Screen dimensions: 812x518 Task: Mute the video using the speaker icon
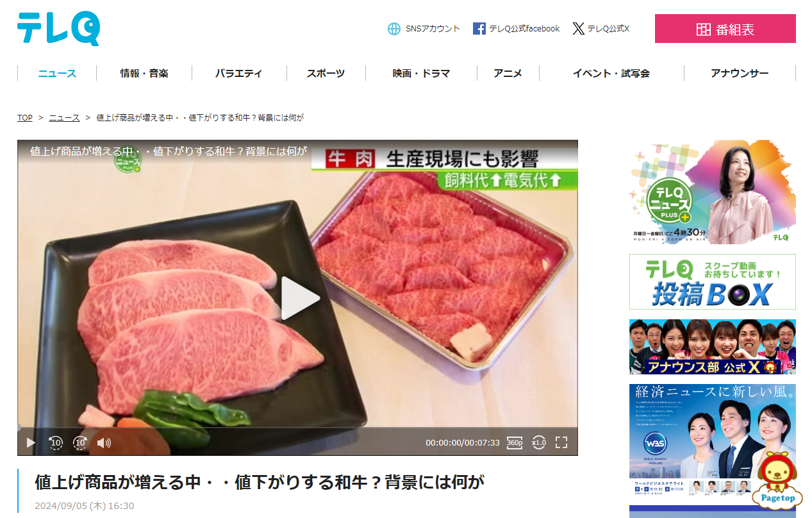tap(104, 442)
